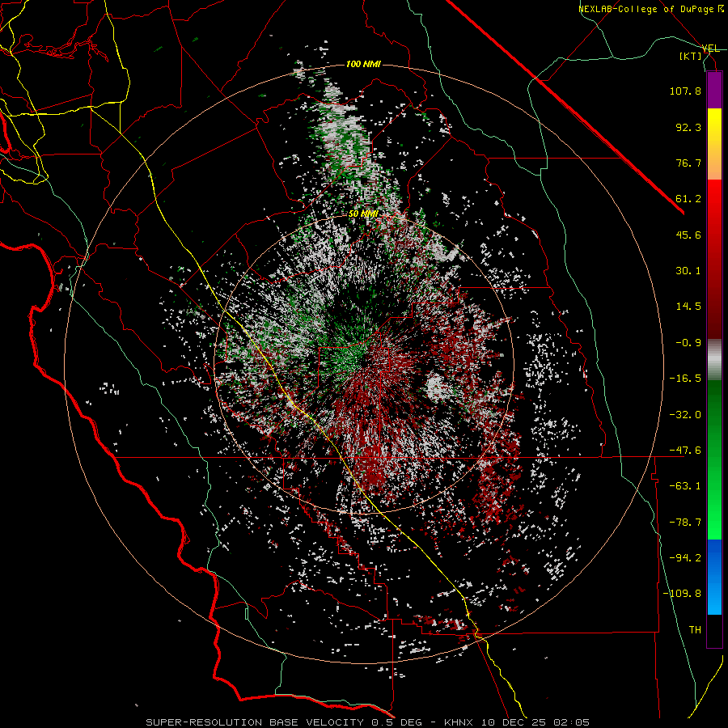Select the -94.2 scale value
The image size is (728, 728).
point(685,558)
